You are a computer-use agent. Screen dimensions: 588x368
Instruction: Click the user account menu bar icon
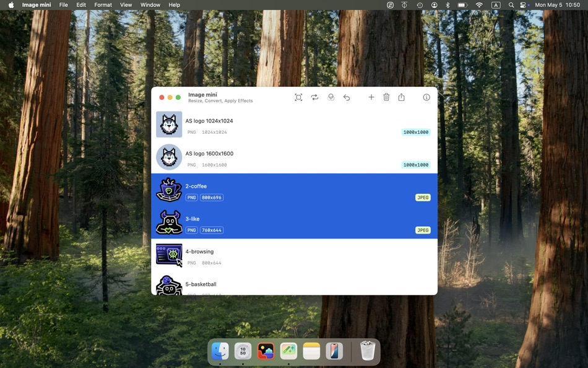tap(435, 5)
